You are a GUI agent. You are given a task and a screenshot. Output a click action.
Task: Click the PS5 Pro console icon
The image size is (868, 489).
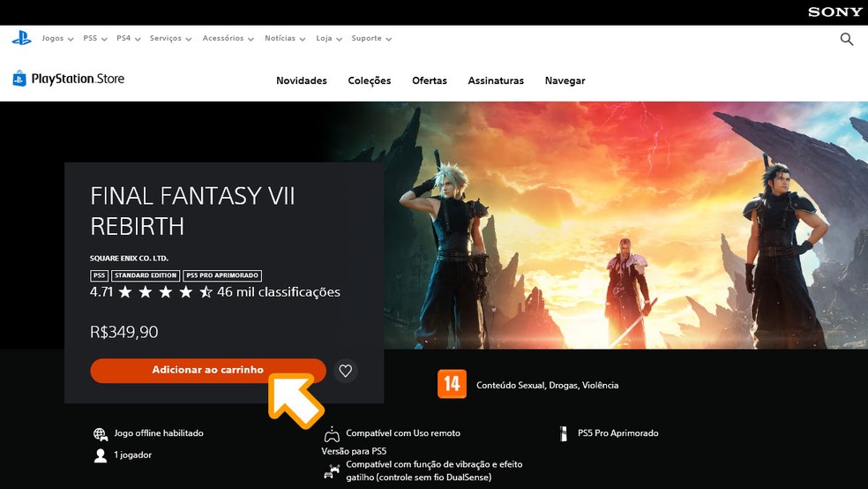tap(564, 433)
